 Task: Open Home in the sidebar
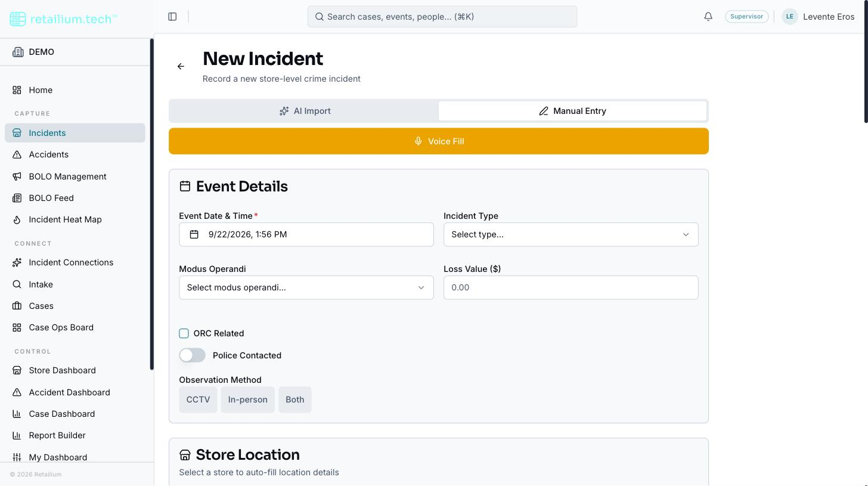[x=75, y=90]
